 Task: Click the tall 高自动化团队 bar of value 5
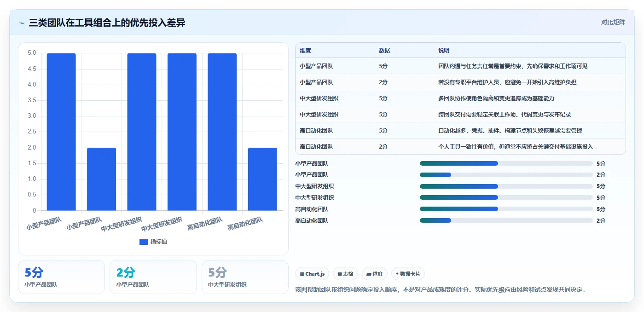(x=222, y=132)
